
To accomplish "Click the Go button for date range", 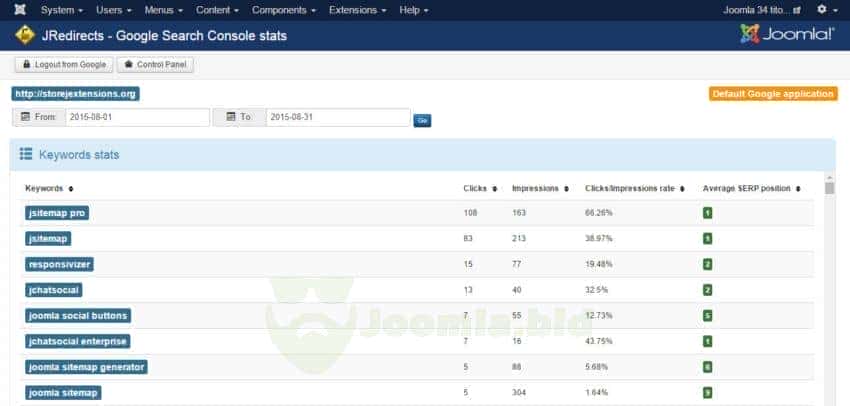I will [422, 120].
